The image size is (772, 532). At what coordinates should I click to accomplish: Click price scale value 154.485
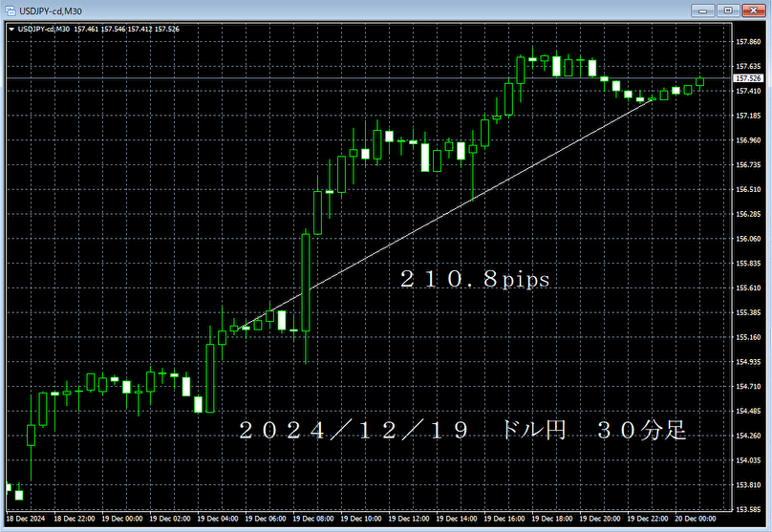pos(748,411)
